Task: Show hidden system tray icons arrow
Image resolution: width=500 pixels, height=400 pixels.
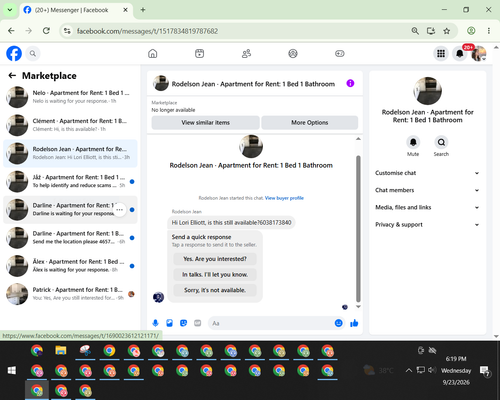Action: (409, 370)
